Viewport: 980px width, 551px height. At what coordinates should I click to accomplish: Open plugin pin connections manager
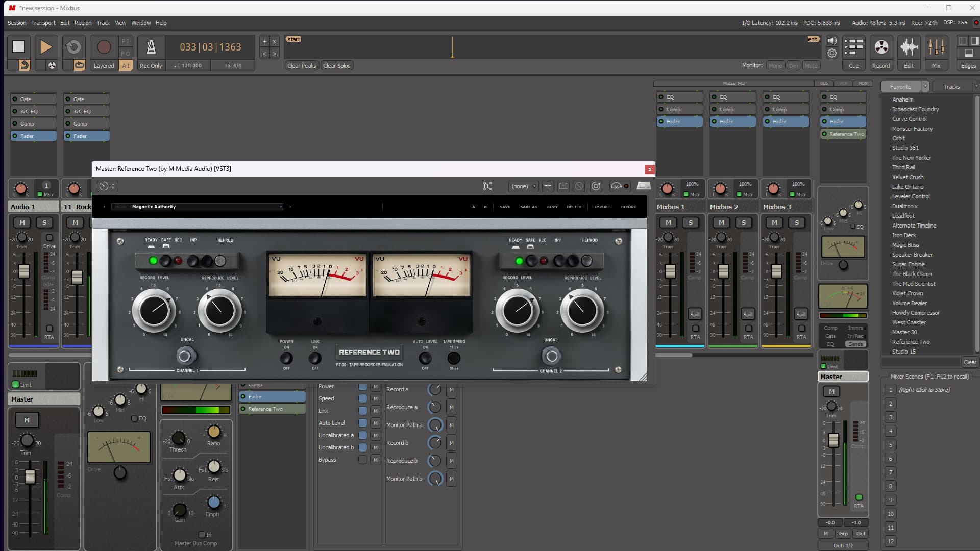[x=488, y=186]
